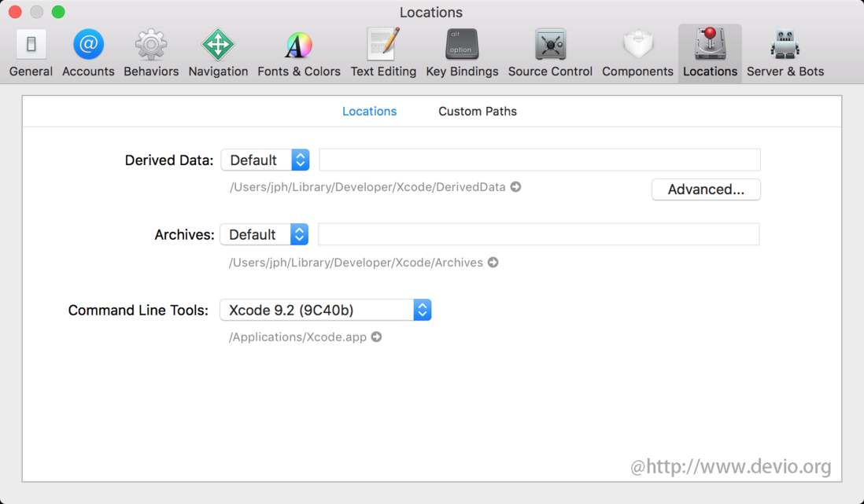Reveal DerivedData folder via arrow icon

[515, 186]
